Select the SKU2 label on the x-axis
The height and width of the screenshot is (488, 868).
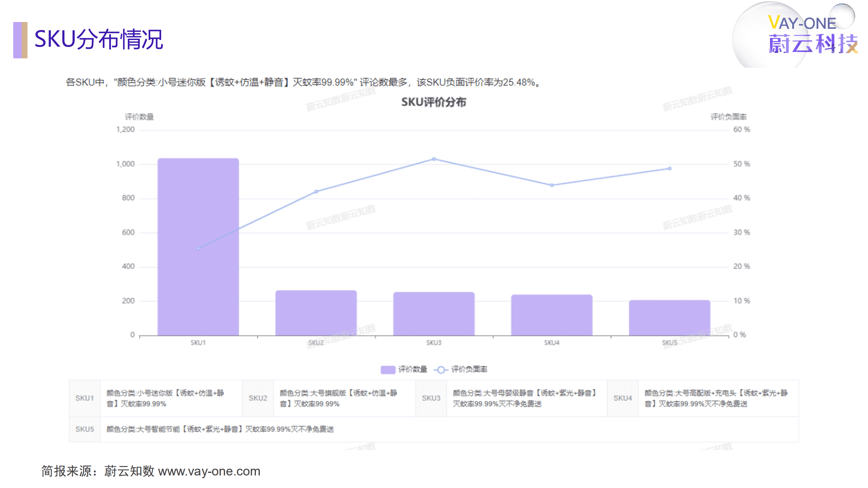pos(316,343)
